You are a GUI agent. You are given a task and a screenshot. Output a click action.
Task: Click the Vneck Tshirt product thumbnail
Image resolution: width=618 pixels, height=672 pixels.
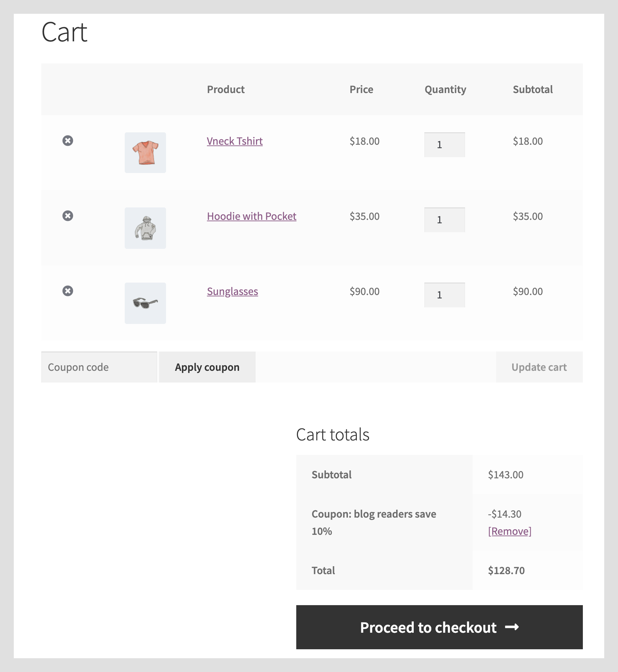click(145, 153)
